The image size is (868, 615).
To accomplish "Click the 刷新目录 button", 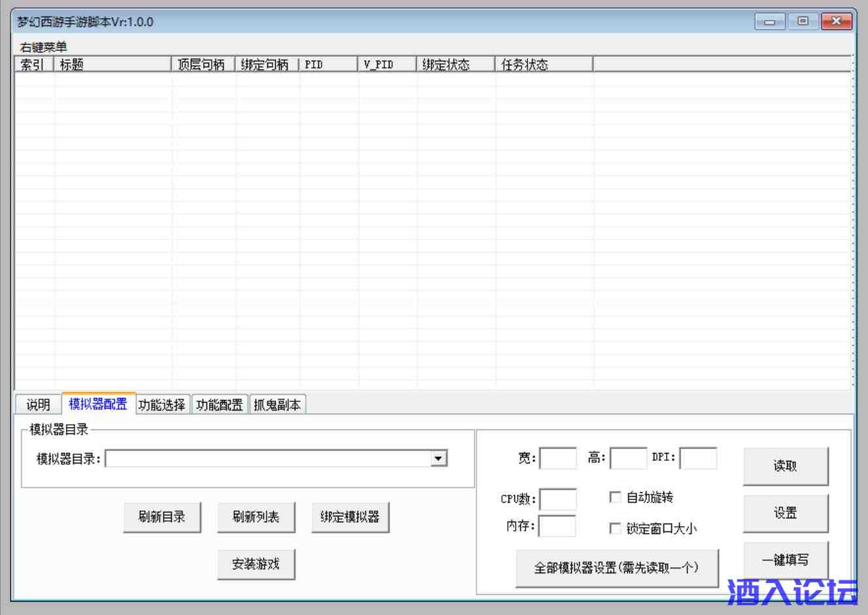I will pos(162,517).
